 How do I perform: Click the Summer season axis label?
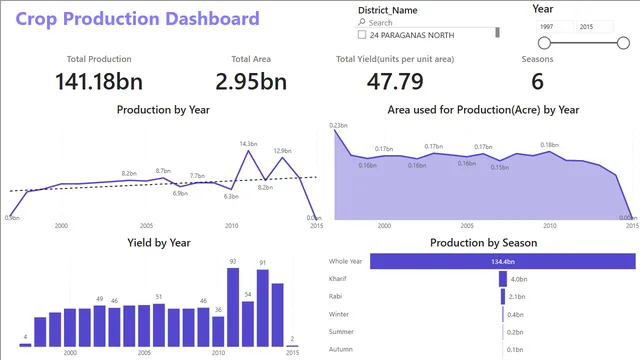341,332
